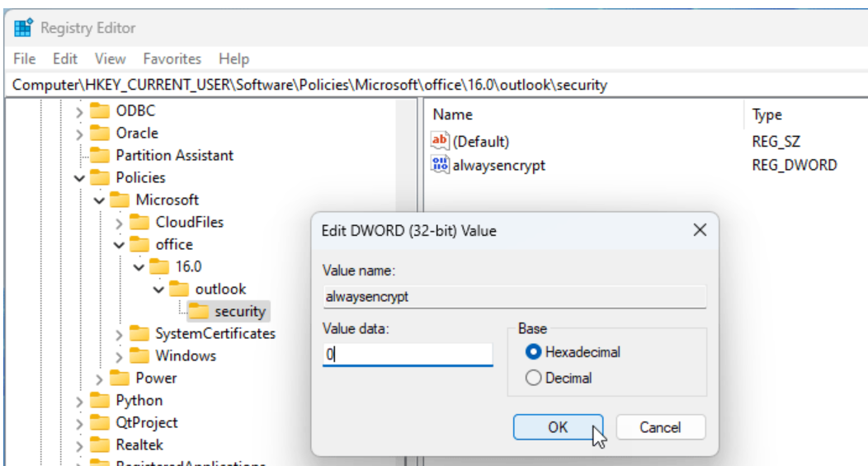Viewport: 868px width, 466px height.
Task: Expand the Windows tree node
Action: click(x=119, y=357)
